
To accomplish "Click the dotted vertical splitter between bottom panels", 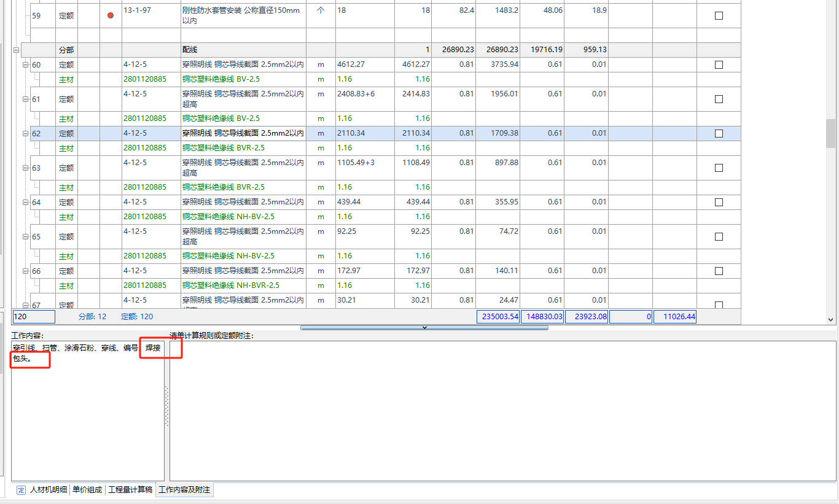I will (x=167, y=406).
